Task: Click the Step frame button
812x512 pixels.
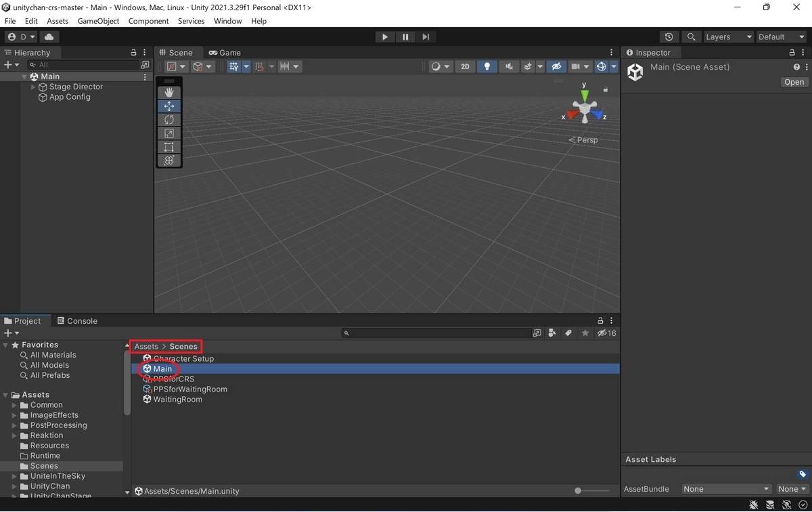Action: click(426, 37)
